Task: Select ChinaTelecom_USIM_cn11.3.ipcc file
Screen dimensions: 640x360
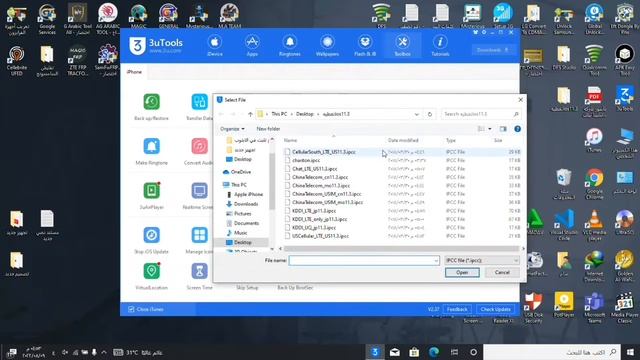Action: pos(402,194)
